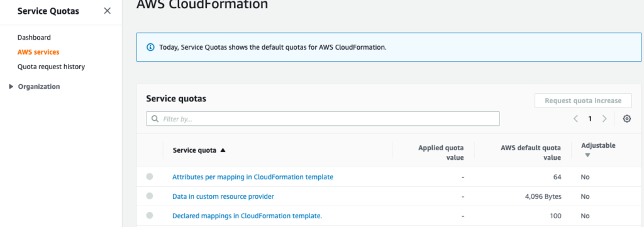Screen dimensions: 644x227
Task: Go to the next page arrow
Action: pyautogui.click(x=604, y=119)
